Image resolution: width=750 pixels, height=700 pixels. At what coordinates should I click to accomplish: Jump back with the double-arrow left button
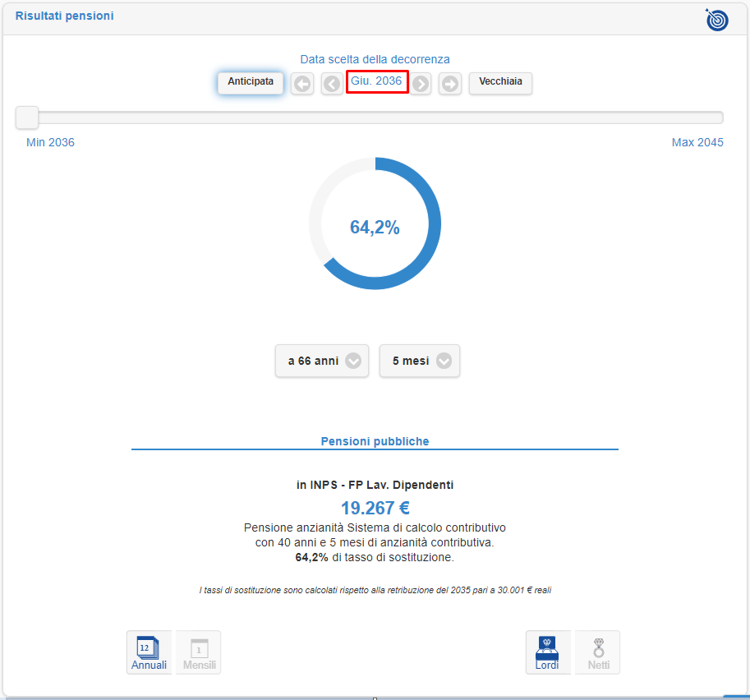point(302,84)
